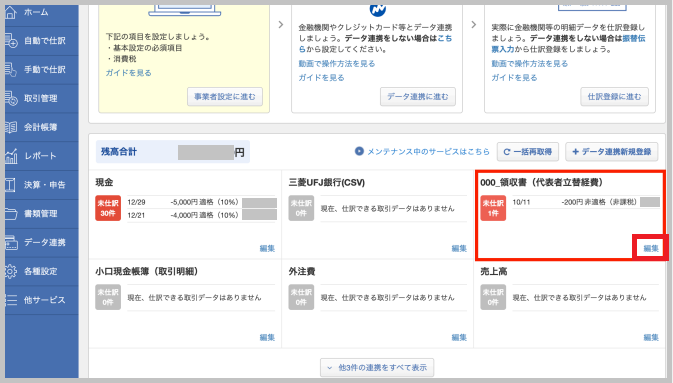Open 書類管理 menu item
This screenshot has width=673, height=383.
[42, 213]
